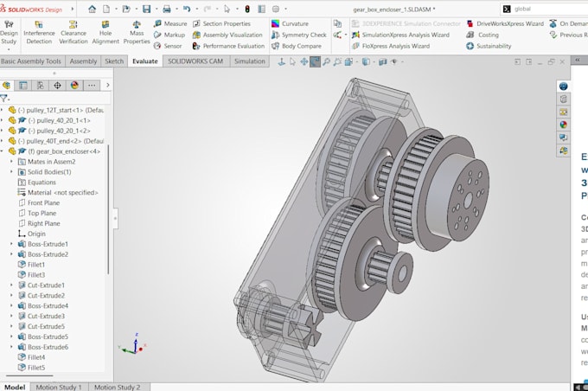
Task: Switch to the Sketch tab
Action: [x=114, y=61]
